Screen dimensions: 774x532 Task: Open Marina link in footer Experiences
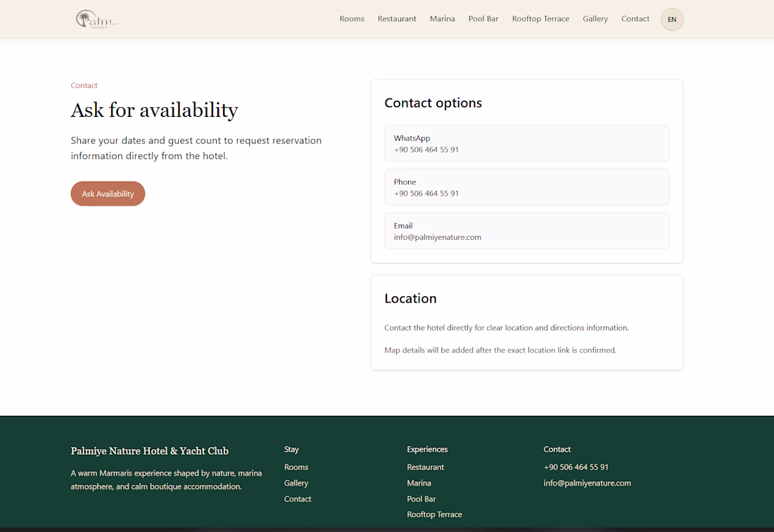pos(419,483)
